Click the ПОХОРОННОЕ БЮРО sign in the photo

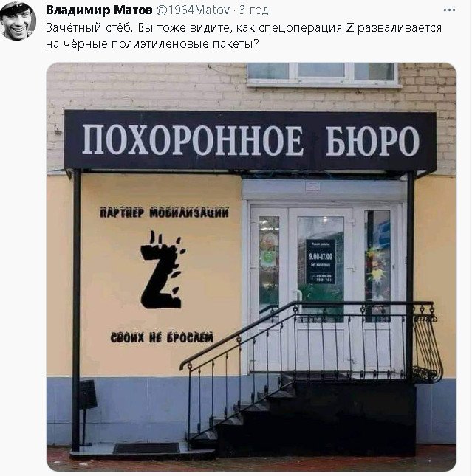pyautogui.click(x=250, y=140)
